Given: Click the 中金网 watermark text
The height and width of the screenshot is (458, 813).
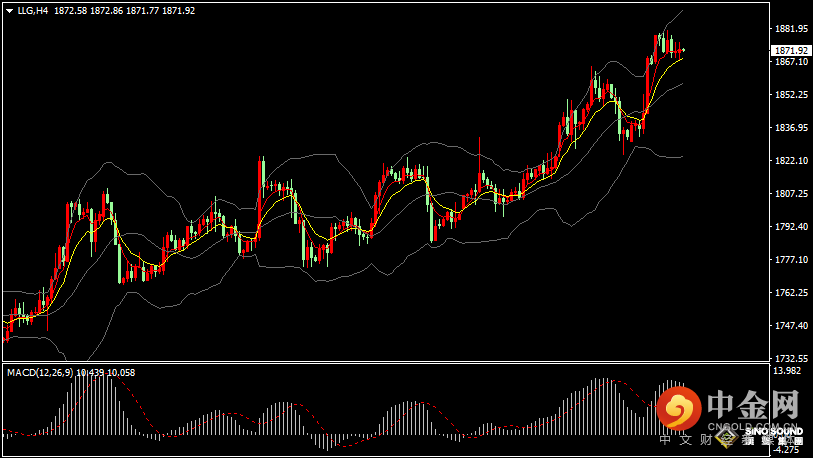Looking at the screenshot, I should pyautogui.click(x=750, y=405).
